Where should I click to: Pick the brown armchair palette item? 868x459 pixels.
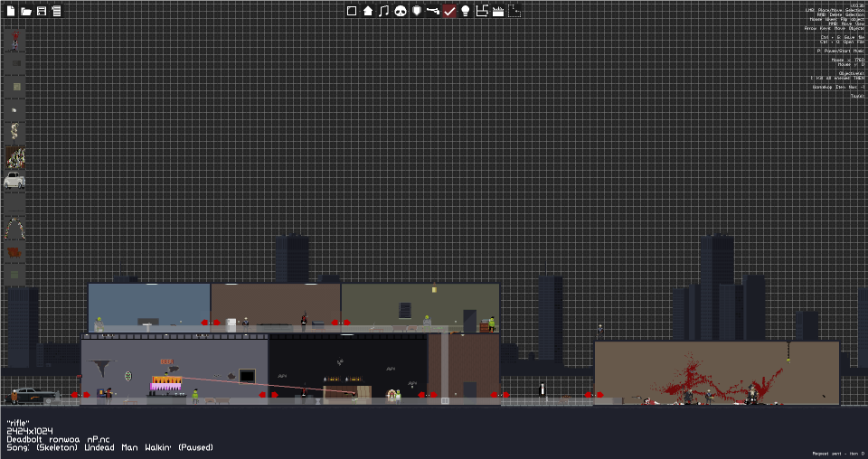pos(15,252)
